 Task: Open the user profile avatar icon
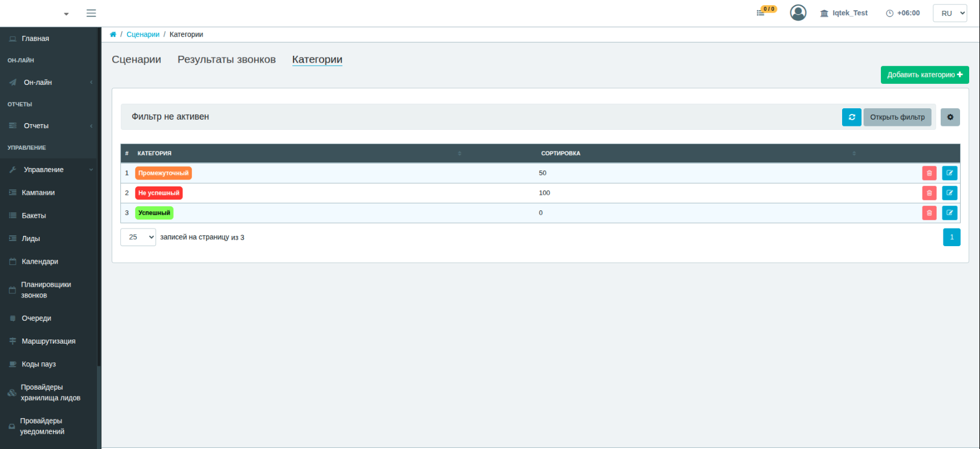tap(798, 13)
